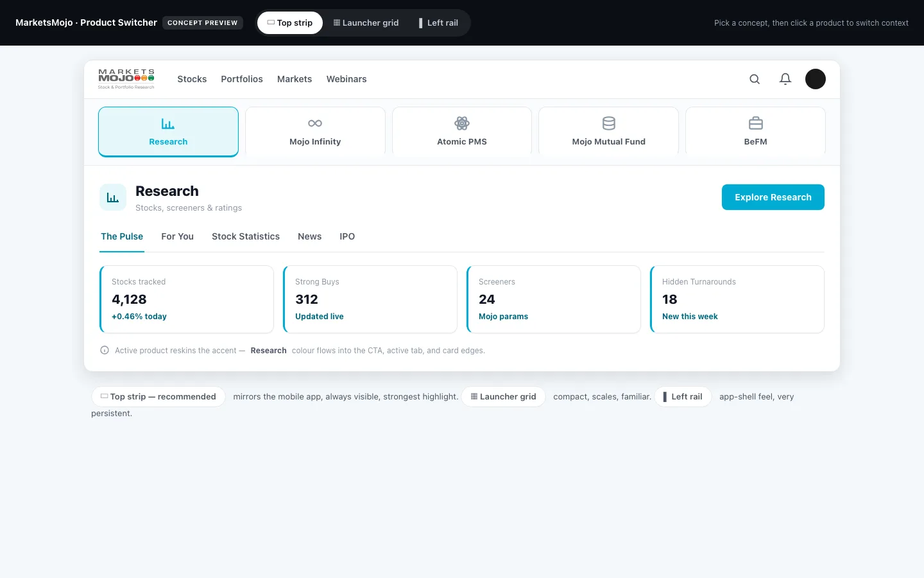Screen dimensions: 924x578
Task: Click 'Stocks, screeners & ratings' subtitle
Action: pos(189,208)
